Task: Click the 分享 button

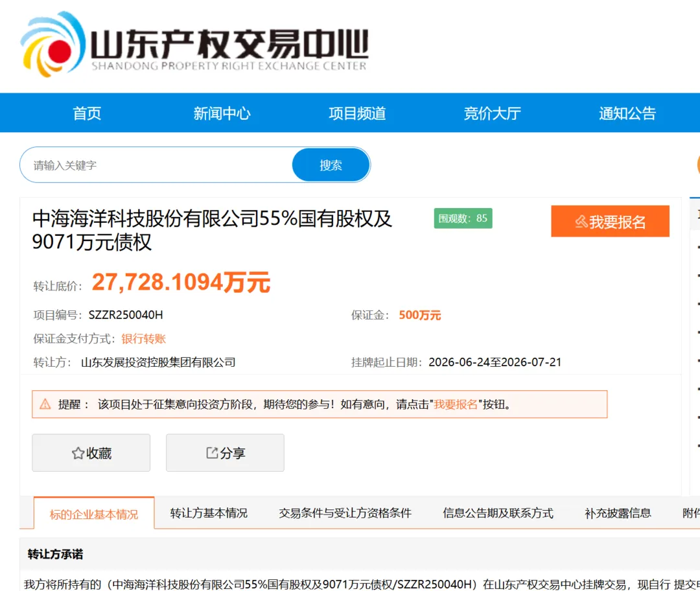Action: (225, 452)
